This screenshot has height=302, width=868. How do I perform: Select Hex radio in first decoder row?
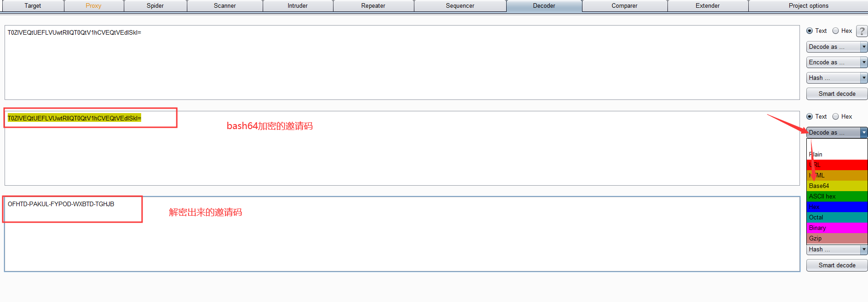(836, 31)
